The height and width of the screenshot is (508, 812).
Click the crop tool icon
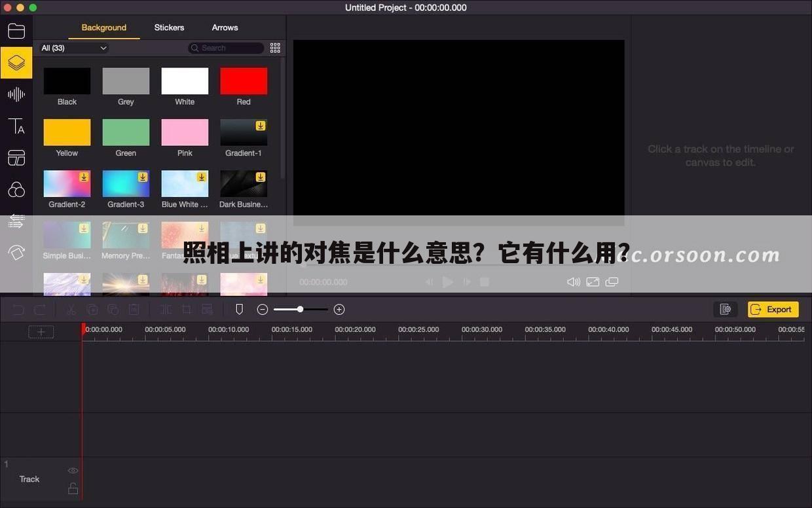pos(187,310)
